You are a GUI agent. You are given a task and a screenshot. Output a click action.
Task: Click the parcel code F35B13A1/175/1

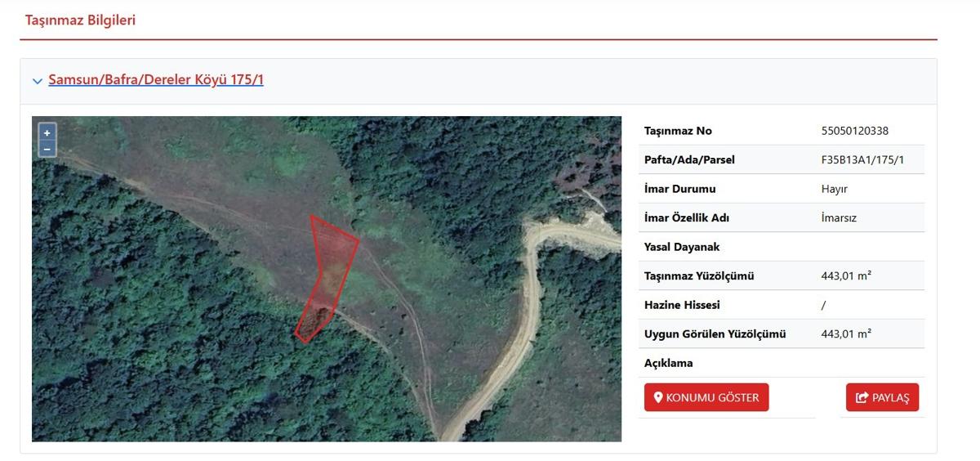point(862,160)
